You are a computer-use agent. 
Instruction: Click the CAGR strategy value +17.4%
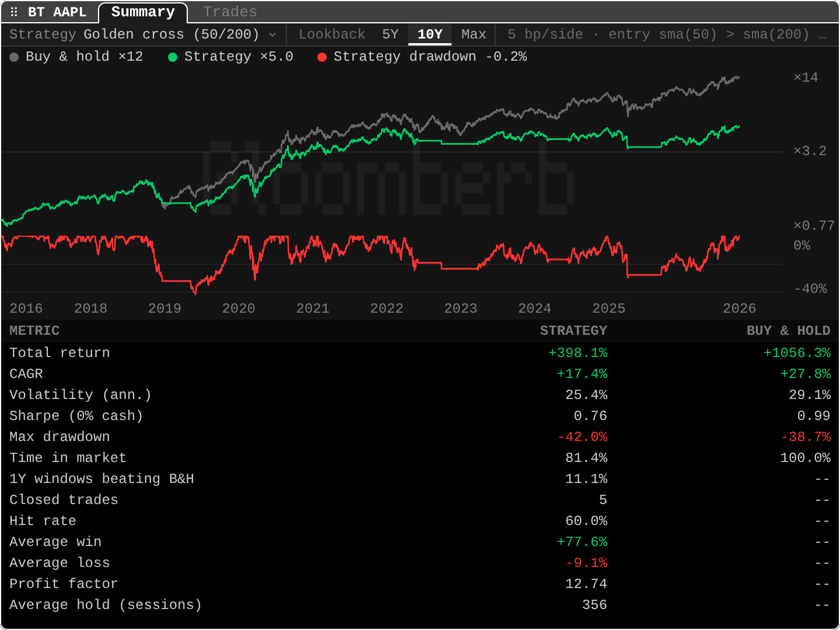click(x=582, y=374)
